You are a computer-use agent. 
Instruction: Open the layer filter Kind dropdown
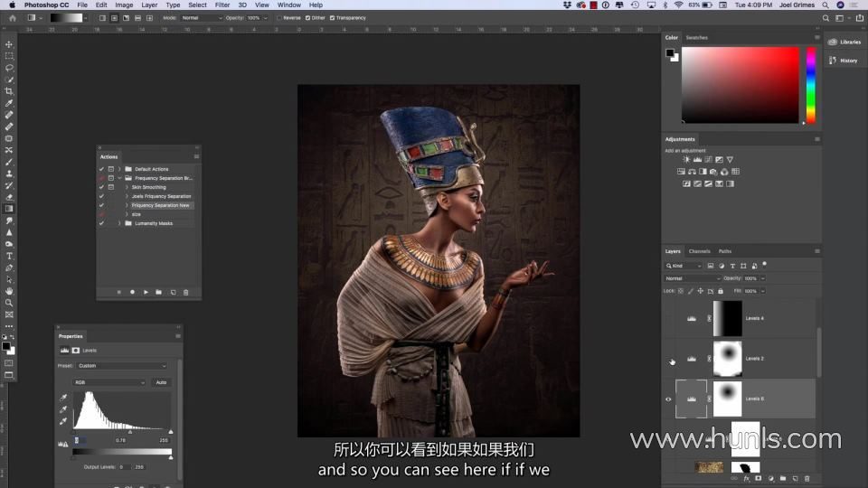coord(684,266)
